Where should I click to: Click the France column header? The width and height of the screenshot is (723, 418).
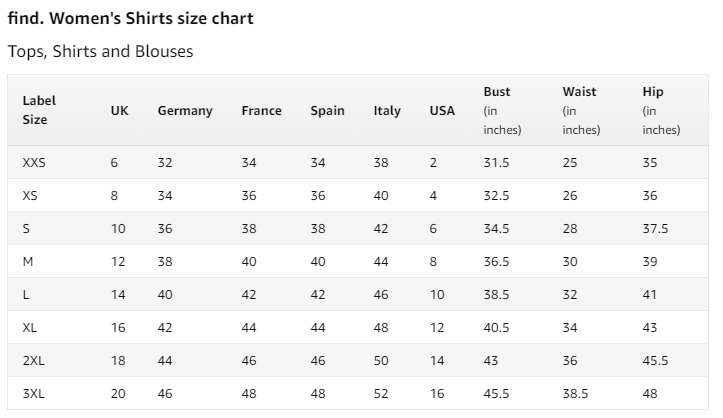tap(261, 111)
